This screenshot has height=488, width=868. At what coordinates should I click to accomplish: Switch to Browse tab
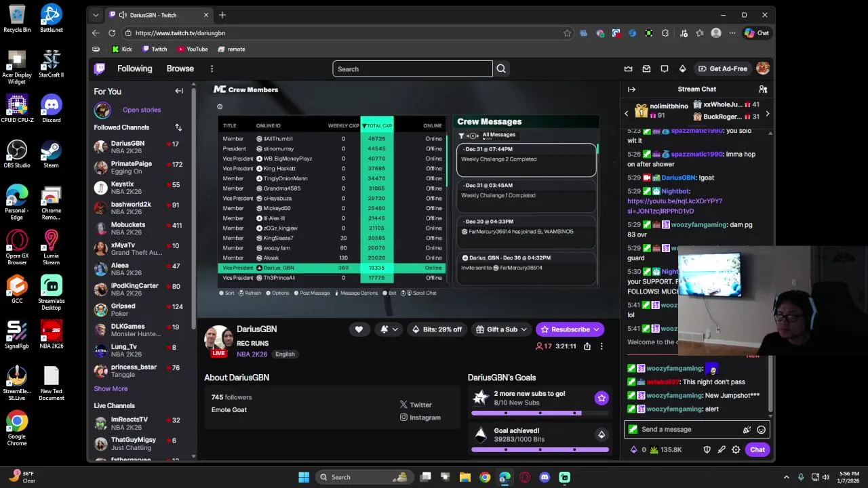(180, 68)
